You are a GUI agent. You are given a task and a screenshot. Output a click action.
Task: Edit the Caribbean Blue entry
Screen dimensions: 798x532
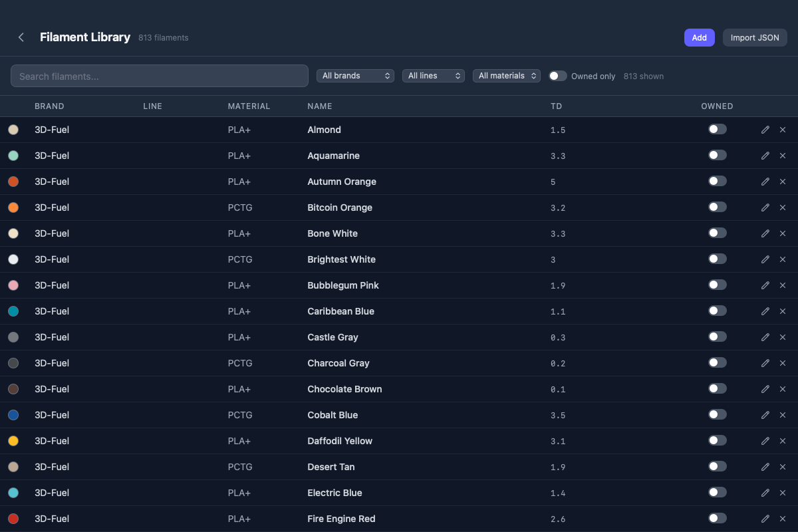pyautogui.click(x=765, y=311)
